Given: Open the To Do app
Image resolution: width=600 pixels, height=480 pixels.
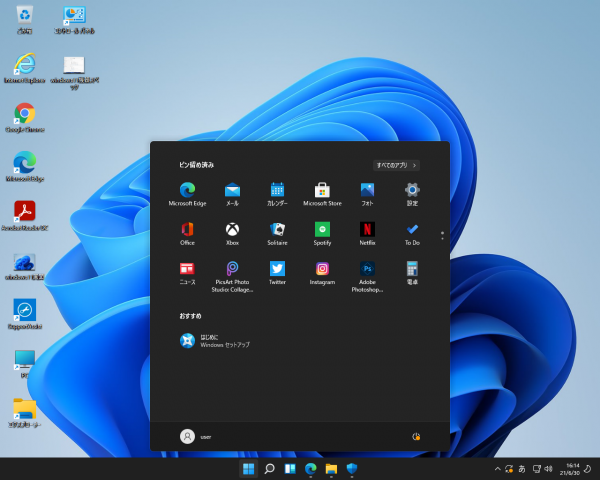Looking at the screenshot, I should click(x=412, y=233).
